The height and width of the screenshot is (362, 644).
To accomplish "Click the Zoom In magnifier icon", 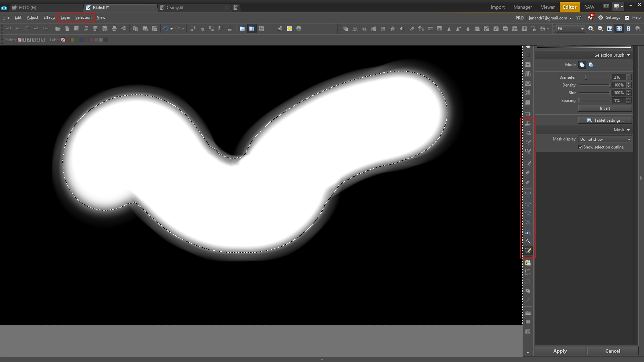I will click(x=591, y=29).
